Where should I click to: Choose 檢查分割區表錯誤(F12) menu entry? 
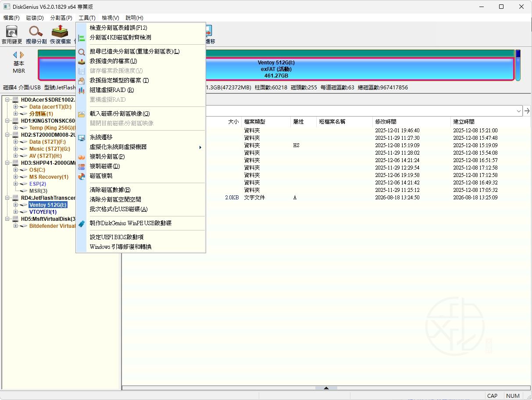click(141, 28)
